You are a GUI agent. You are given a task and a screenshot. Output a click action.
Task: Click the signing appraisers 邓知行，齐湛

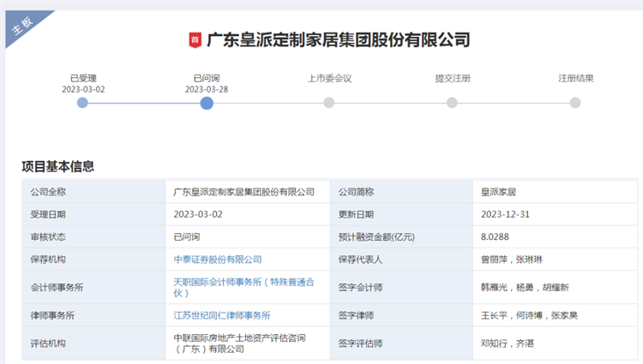[x=508, y=343]
